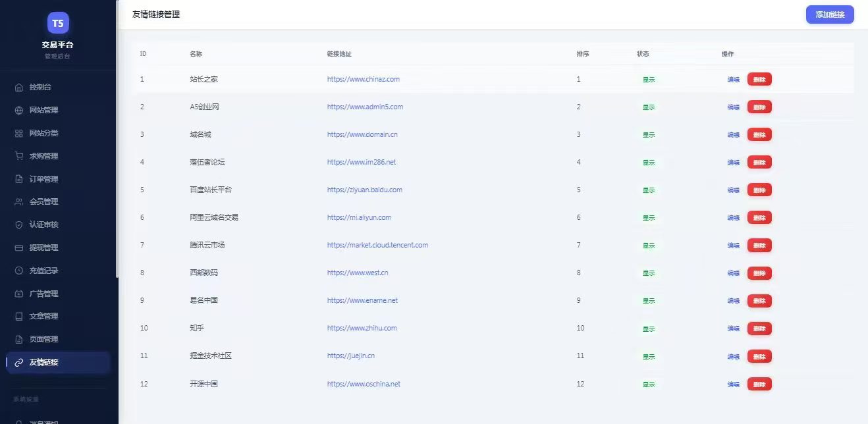The width and height of the screenshot is (868, 424).
Task: Click the 充值记录 clock icon
Action: pos(19,271)
